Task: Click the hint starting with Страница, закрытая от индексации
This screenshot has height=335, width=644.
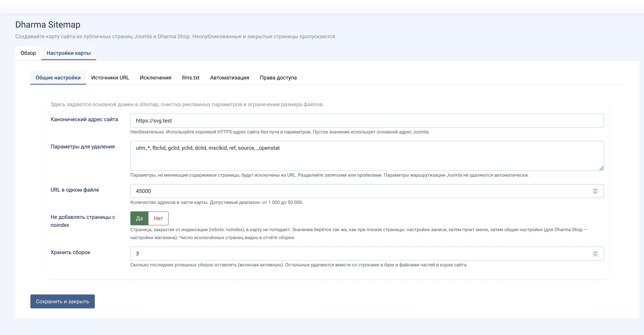Action: (x=359, y=234)
